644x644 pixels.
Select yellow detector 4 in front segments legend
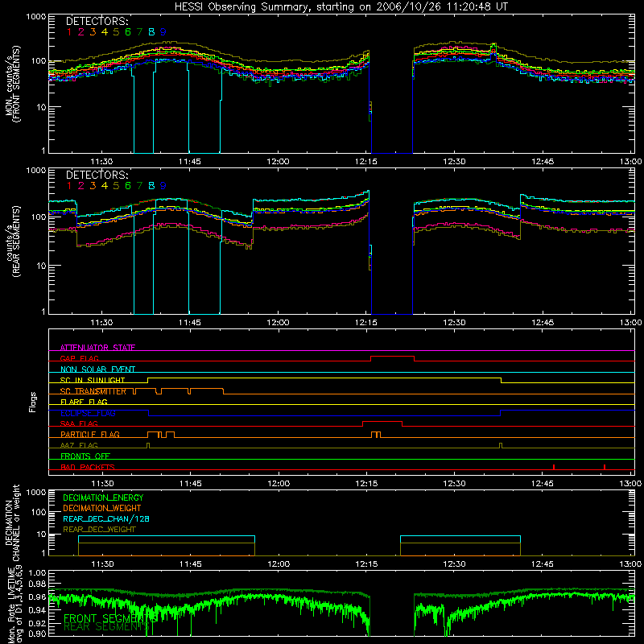[105, 32]
